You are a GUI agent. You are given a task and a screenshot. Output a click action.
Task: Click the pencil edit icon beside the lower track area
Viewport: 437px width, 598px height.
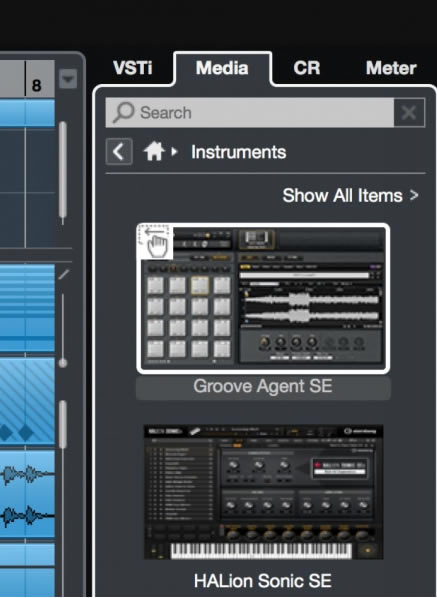64,274
